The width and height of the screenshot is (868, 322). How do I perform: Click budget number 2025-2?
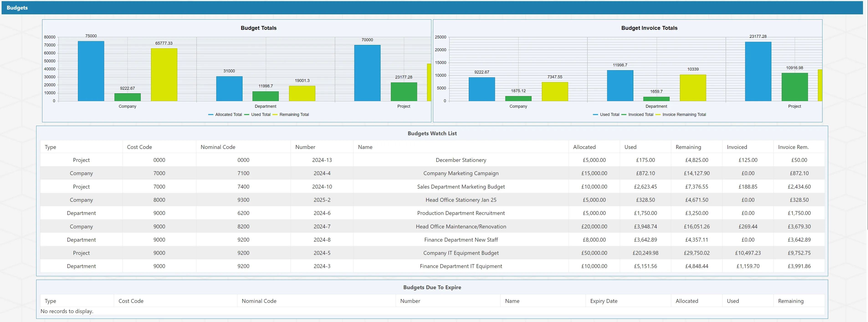(322, 200)
